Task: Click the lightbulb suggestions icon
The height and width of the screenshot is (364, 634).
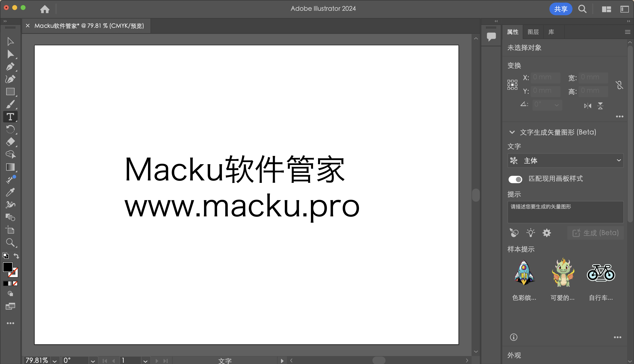Action: coord(530,233)
